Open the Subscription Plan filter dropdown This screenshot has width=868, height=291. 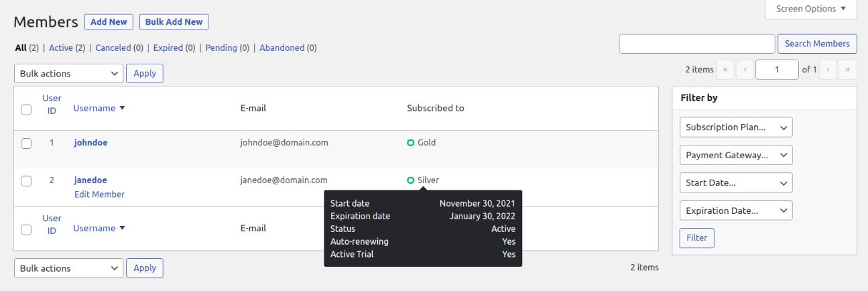coord(736,127)
